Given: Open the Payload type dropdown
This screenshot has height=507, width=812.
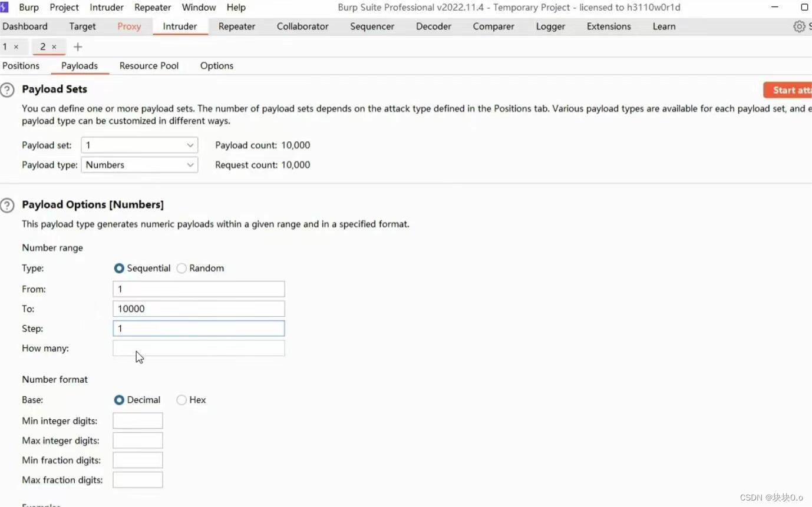Looking at the screenshot, I should click(x=139, y=165).
